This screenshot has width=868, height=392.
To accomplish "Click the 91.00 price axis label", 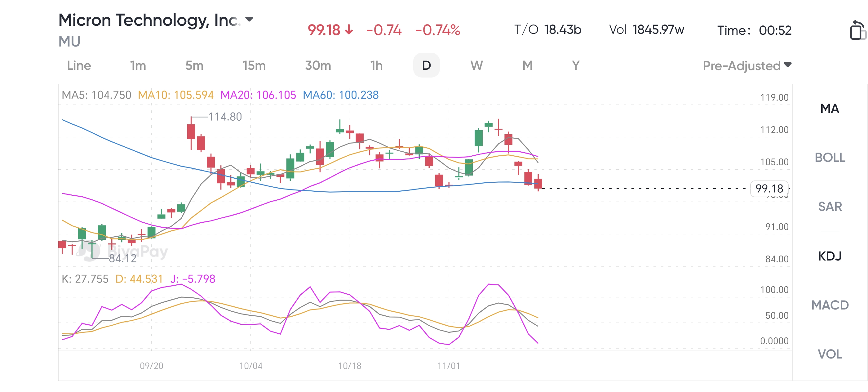I will 777,227.
